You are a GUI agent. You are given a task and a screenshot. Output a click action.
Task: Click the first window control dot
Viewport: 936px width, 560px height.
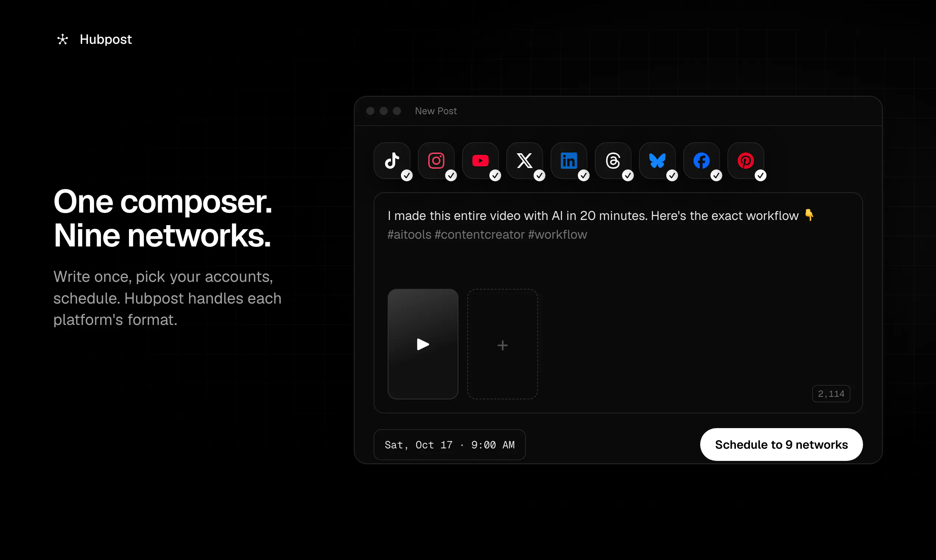click(370, 111)
